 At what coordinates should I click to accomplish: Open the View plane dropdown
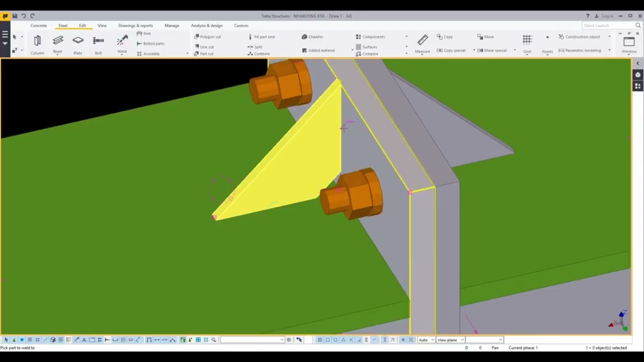click(450, 340)
